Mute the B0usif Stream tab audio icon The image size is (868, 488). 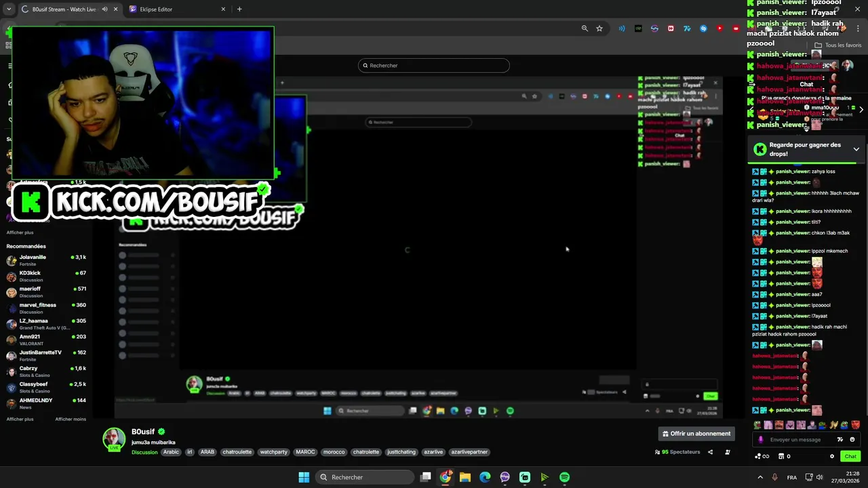pos(104,9)
